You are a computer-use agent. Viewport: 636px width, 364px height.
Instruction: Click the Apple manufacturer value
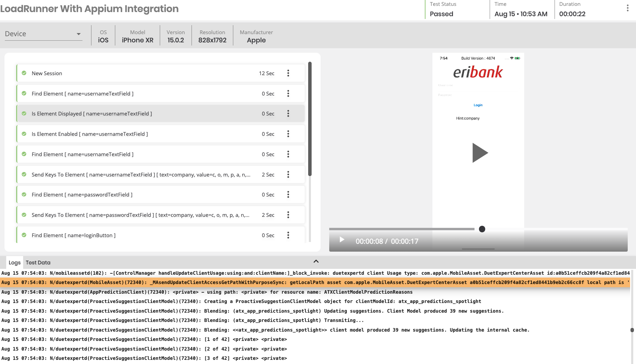click(256, 40)
